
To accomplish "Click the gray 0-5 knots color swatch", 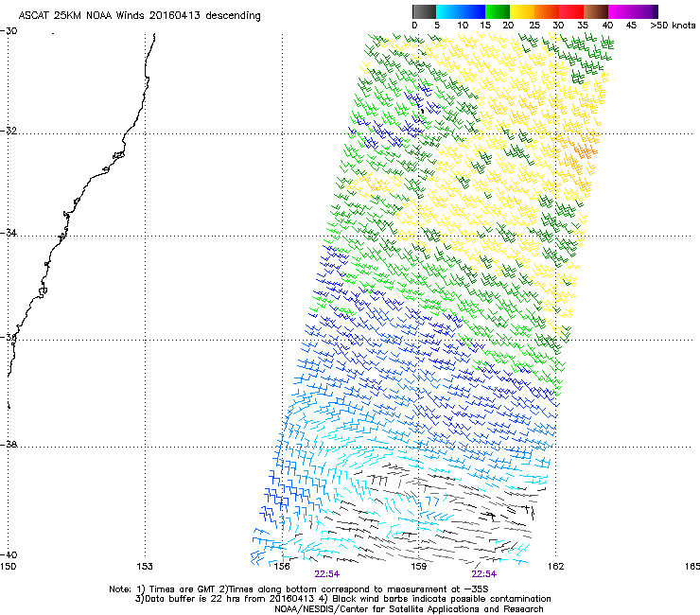I will coord(424,11).
